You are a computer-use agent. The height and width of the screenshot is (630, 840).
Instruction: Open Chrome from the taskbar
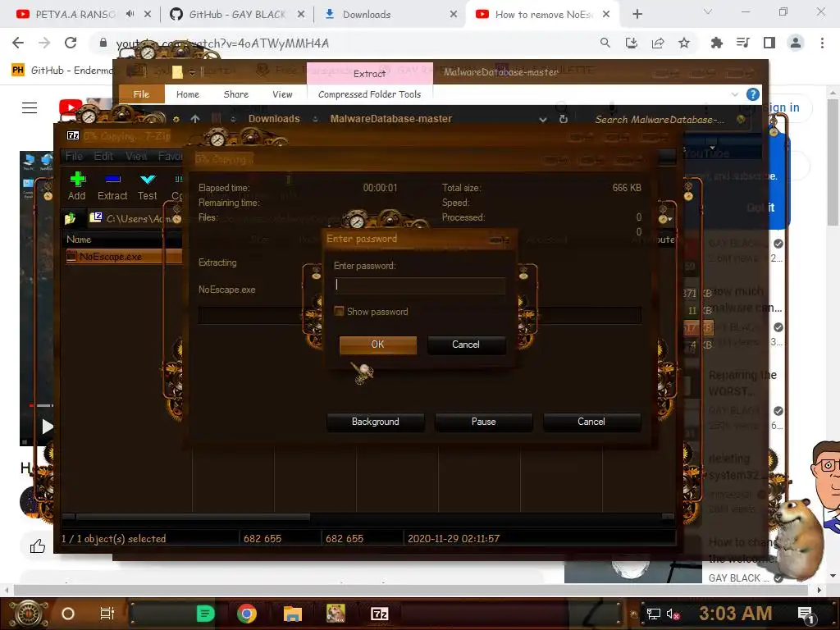pos(246,614)
